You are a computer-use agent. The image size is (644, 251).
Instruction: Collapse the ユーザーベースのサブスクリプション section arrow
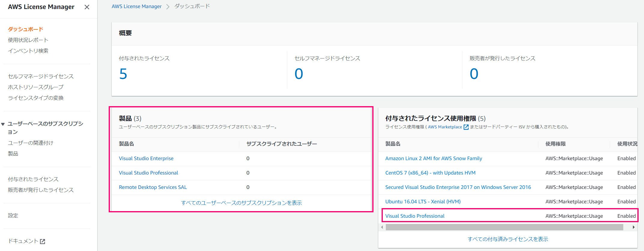[3, 124]
